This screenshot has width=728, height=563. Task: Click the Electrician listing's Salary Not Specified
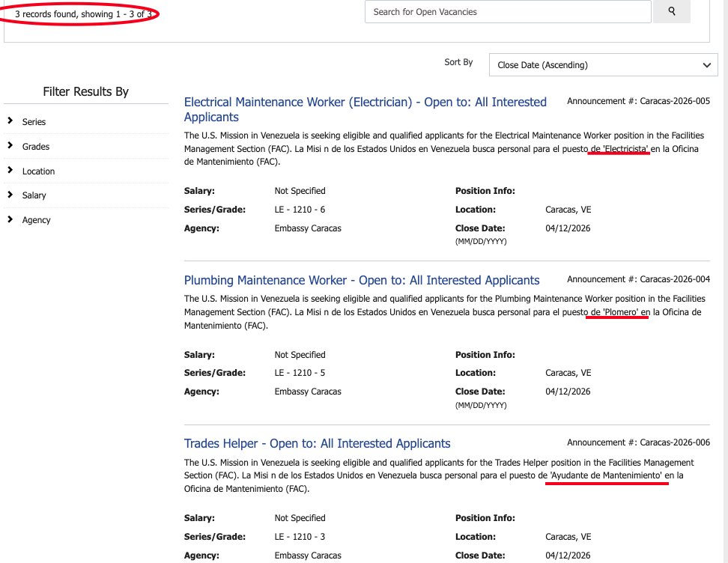300,191
